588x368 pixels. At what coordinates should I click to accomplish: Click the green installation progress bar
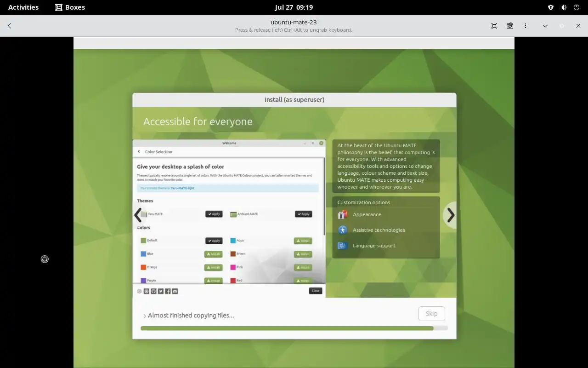294,328
